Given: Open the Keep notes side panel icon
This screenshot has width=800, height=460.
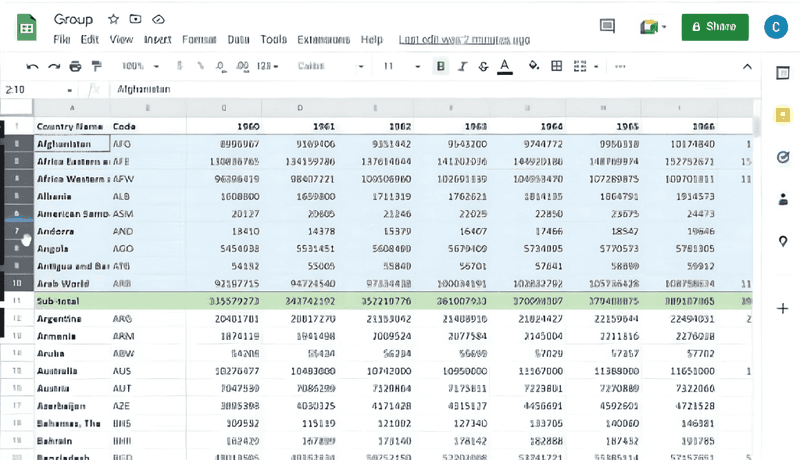Looking at the screenshot, I should click(783, 115).
